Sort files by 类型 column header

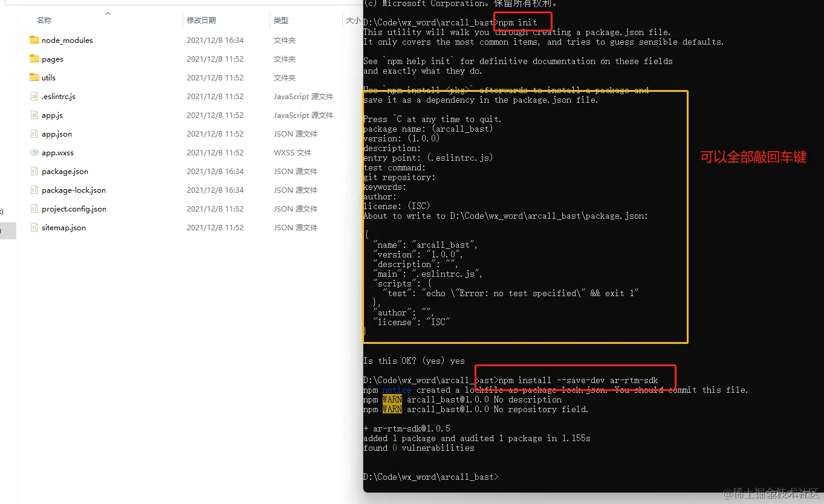(281, 21)
